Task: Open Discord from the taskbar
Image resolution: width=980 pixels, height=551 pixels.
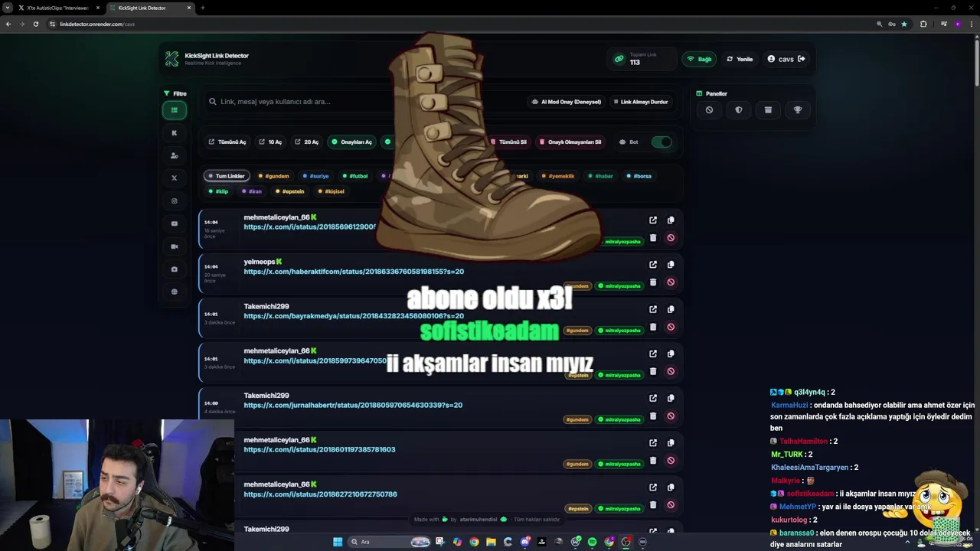Action: pyautogui.click(x=525, y=542)
